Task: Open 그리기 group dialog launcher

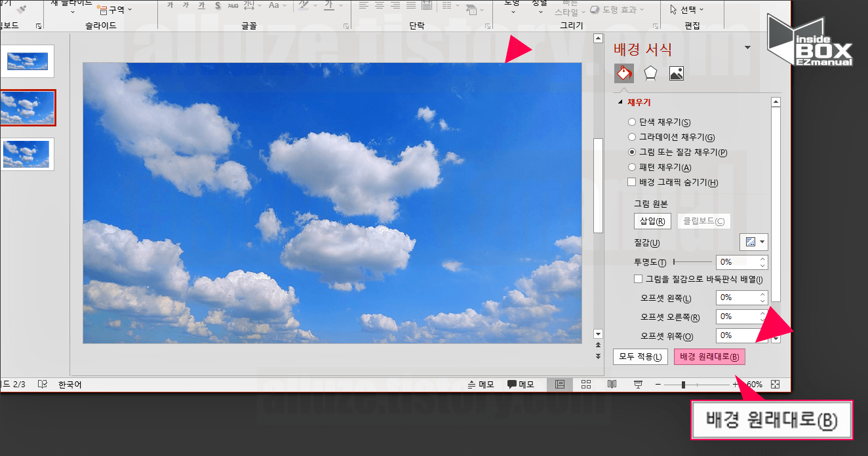Action: (656, 26)
